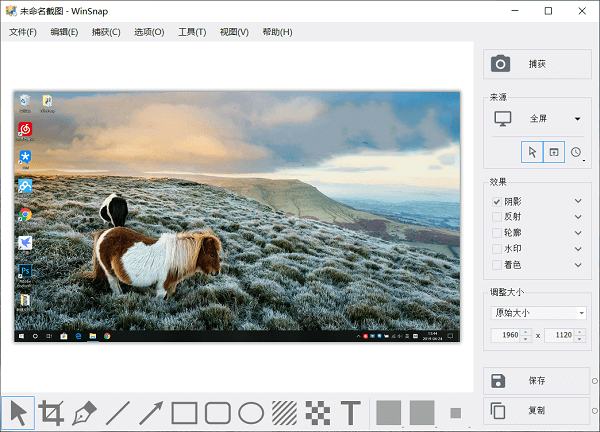Enable the 反射 reflection effect checkbox
Image resolution: width=600 pixels, height=432 pixels.
pyautogui.click(x=497, y=217)
